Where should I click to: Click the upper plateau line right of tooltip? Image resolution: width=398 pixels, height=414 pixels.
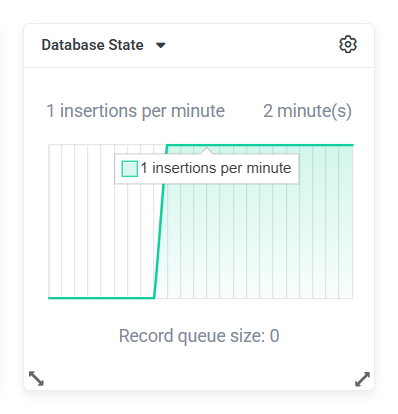(327, 145)
